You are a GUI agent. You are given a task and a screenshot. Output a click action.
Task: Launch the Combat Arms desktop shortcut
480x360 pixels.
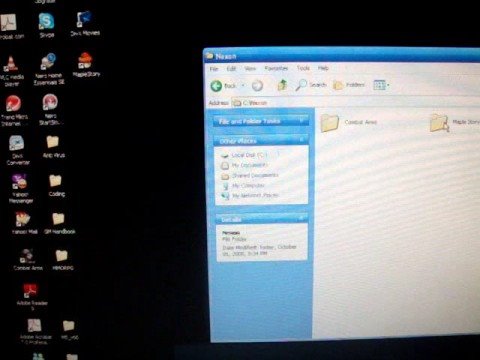pyautogui.click(x=27, y=259)
